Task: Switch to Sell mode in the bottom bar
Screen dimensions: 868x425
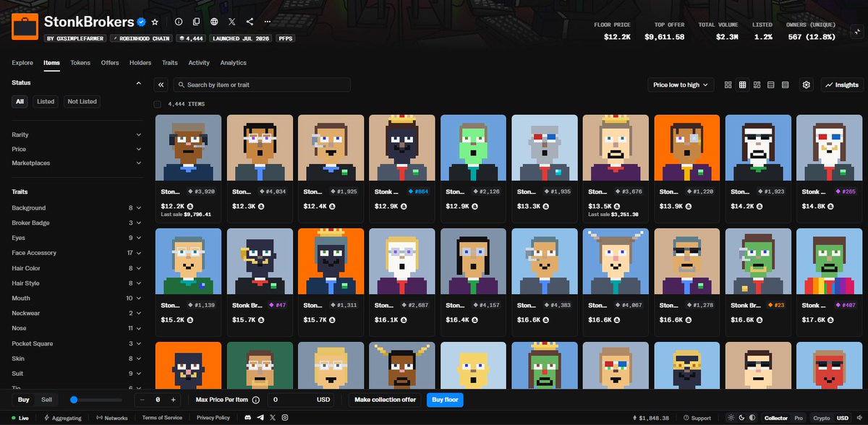Action: 47,400
